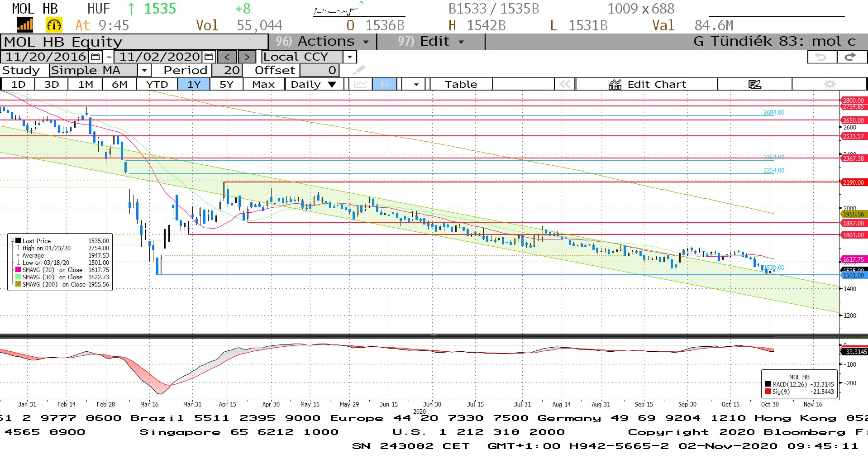Viewport: 868px width, 464px height.
Task: Collapse the price legend tree toggle
Action: 12,241
